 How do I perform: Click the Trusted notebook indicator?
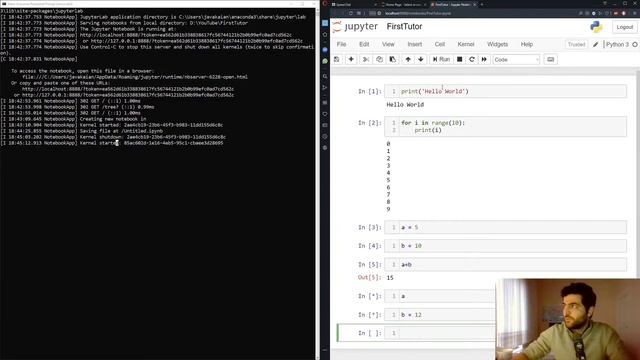pyautogui.click(x=576, y=44)
